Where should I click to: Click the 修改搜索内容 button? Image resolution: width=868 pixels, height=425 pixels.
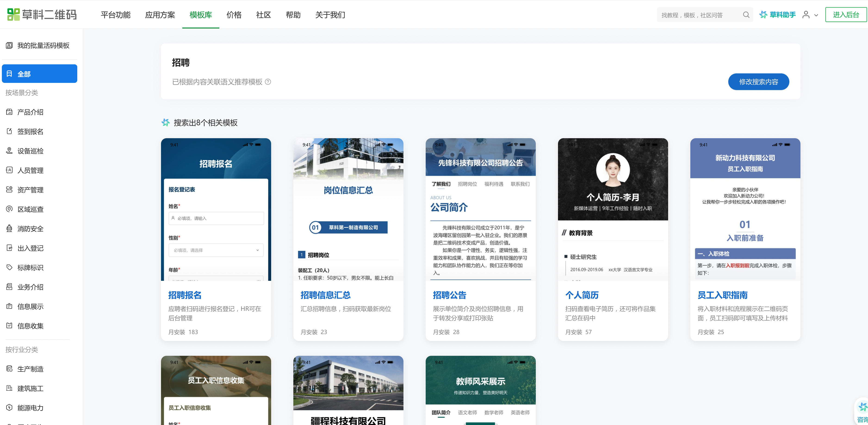[758, 82]
